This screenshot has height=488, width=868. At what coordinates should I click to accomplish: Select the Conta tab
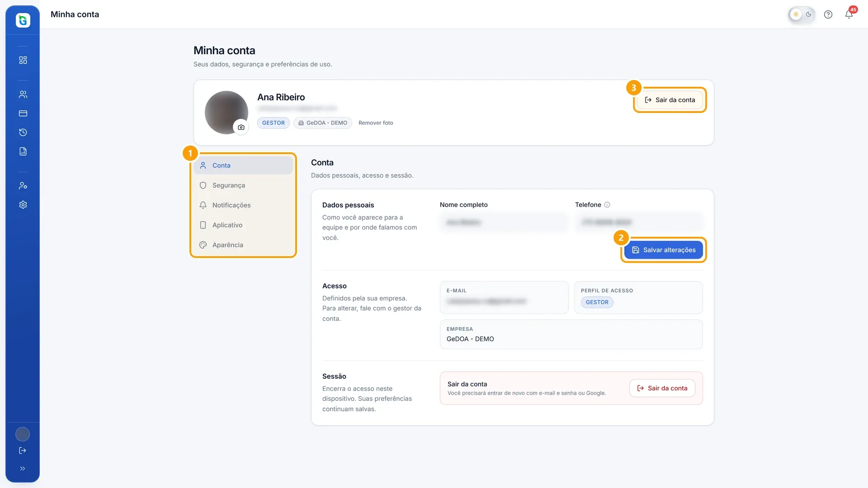[243, 165]
